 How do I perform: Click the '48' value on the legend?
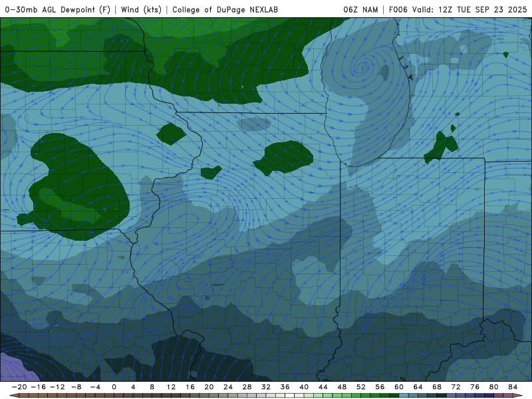(x=342, y=387)
